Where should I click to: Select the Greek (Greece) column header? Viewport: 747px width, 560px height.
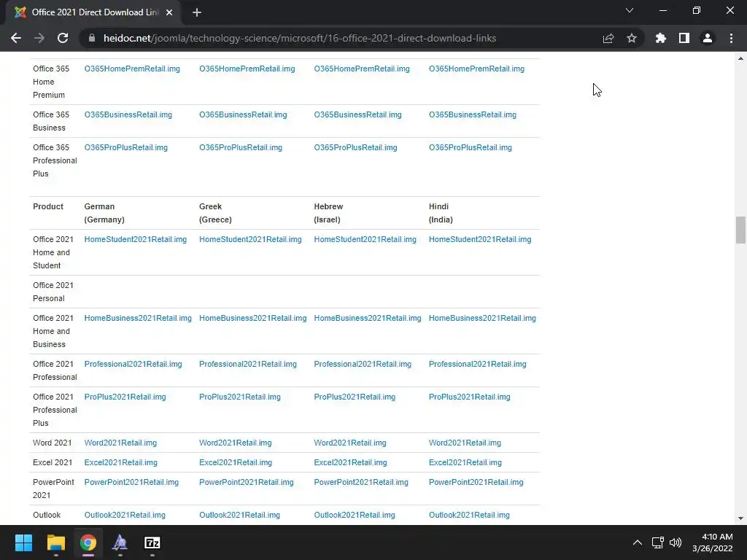[x=215, y=214]
